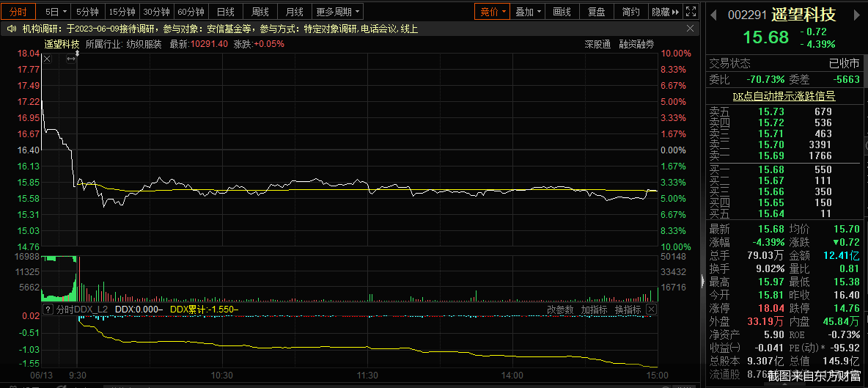Click the 遥望科技 stock name above chart
This screenshot has height=388, width=868.
62,44
